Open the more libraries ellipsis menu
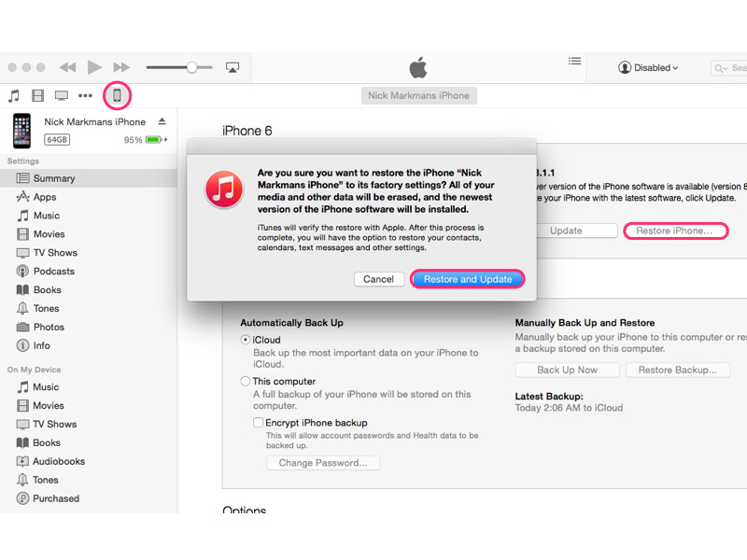Screen dimensions: 747x560 [85, 96]
